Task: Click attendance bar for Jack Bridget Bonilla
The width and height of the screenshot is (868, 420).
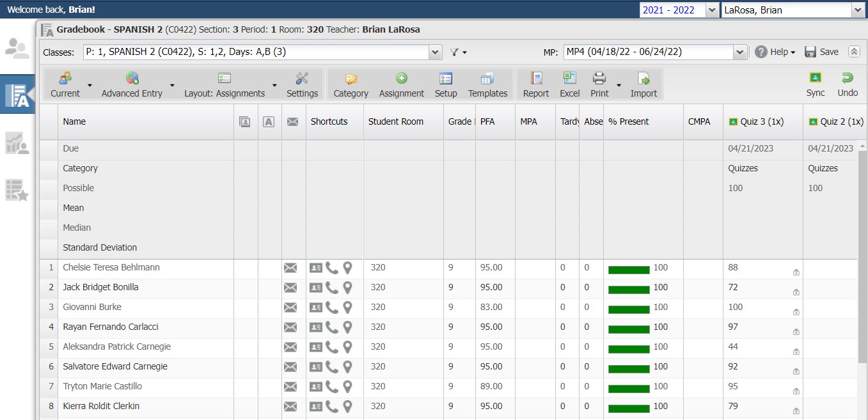Action: click(629, 289)
